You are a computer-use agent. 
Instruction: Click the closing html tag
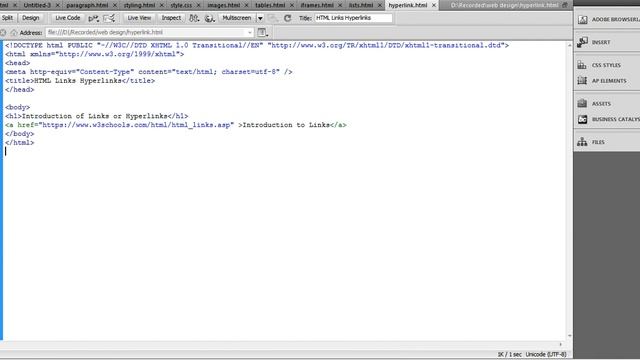coord(20,142)
